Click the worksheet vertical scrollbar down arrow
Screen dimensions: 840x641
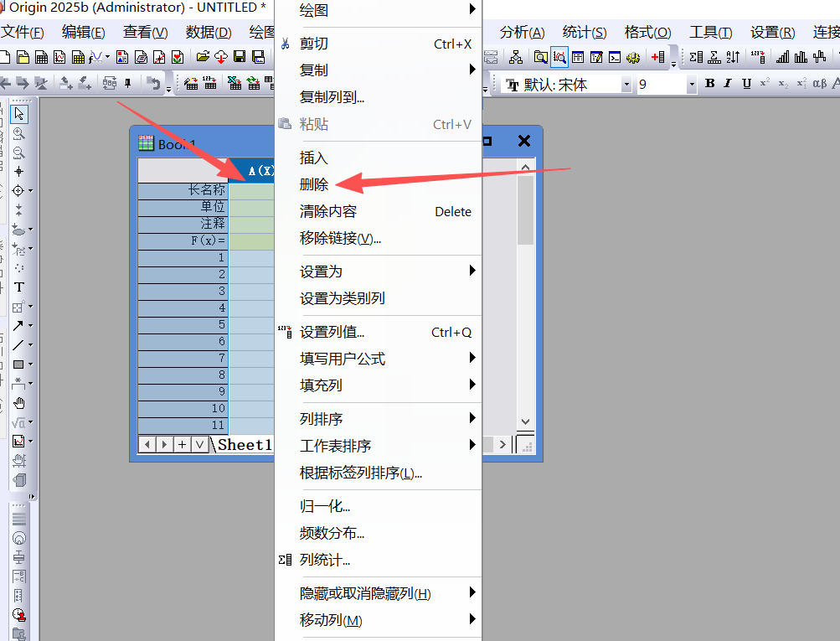(x=525, y=421)
